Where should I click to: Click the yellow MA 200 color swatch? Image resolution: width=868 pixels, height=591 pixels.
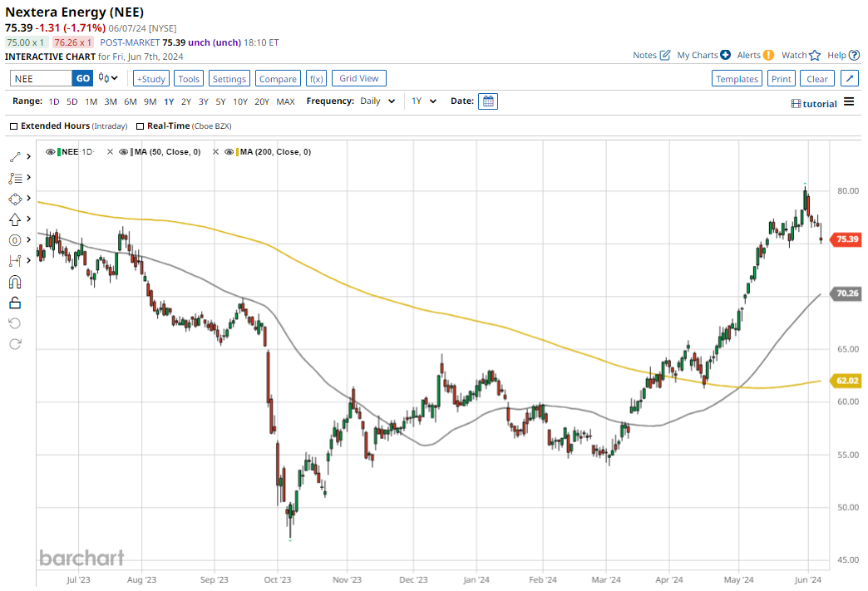point(238,152)
